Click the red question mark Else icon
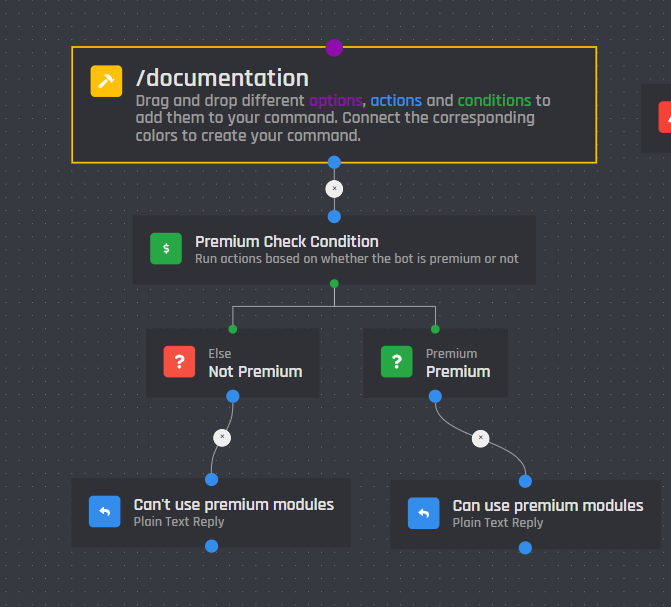This screenshot has height=607, width=671. pyautogui.click(x=179, y=362)
